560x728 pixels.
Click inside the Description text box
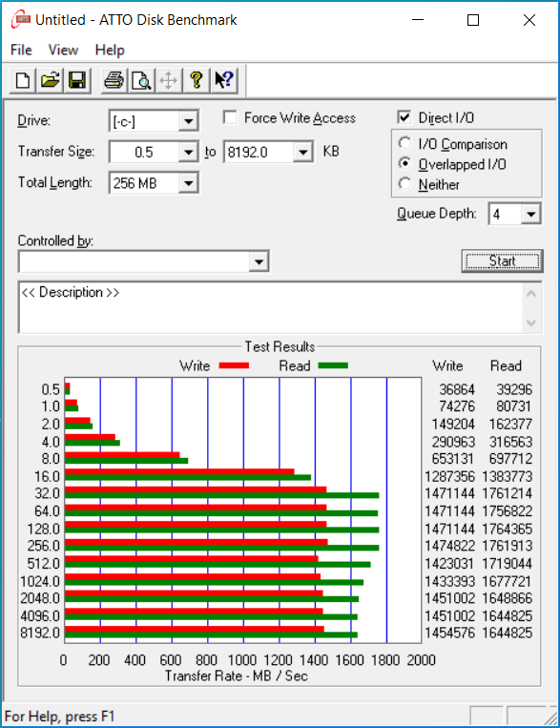(x=271, y=307)
